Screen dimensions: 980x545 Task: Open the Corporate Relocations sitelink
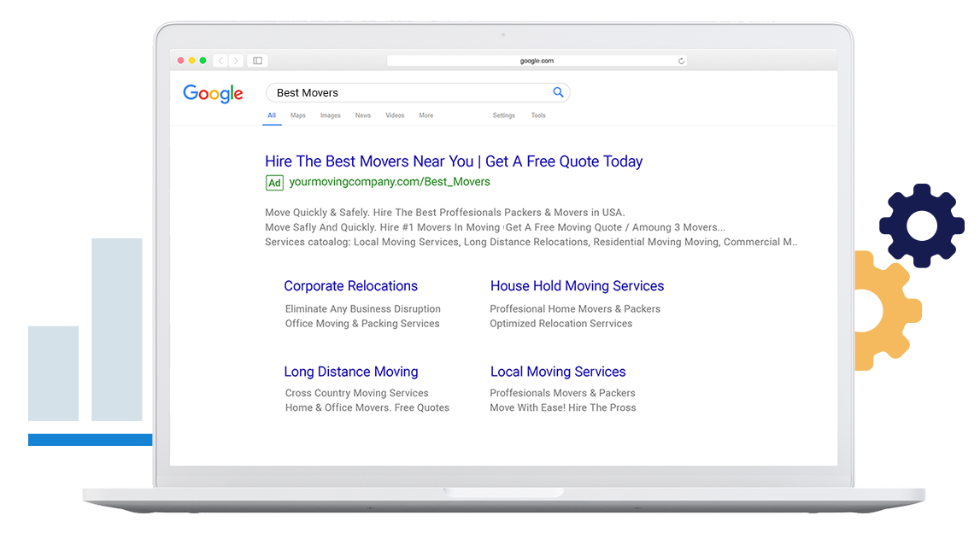(x=350, y=285)
